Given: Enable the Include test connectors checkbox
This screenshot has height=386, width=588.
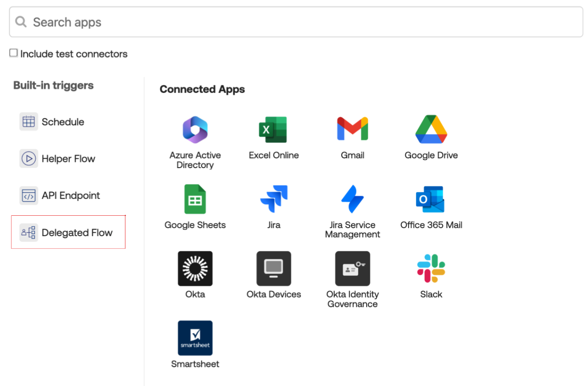Looking at the screenshot, I should point(14,53).
